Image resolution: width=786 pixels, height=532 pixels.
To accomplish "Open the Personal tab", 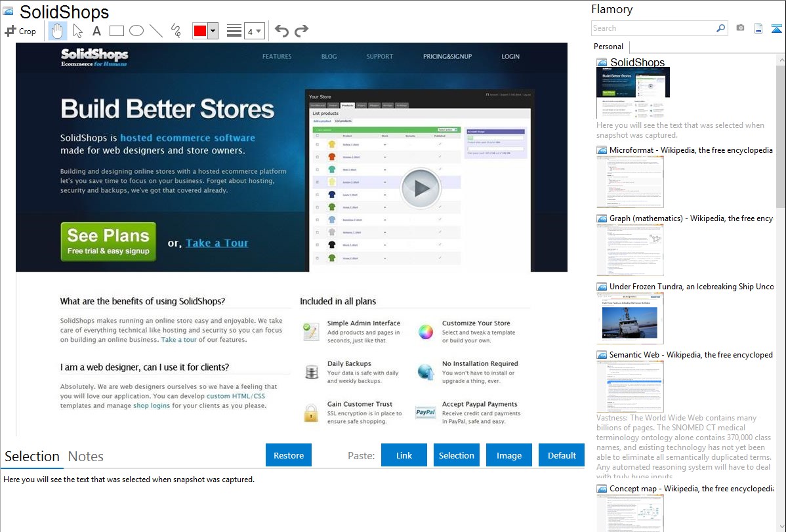I will pyautogui.click(x=608, y=47).
